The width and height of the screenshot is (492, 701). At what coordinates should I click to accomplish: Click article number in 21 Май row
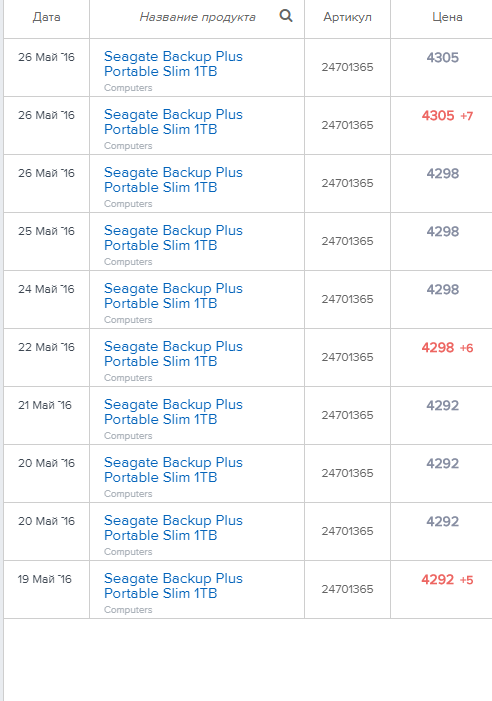point(347,415)
